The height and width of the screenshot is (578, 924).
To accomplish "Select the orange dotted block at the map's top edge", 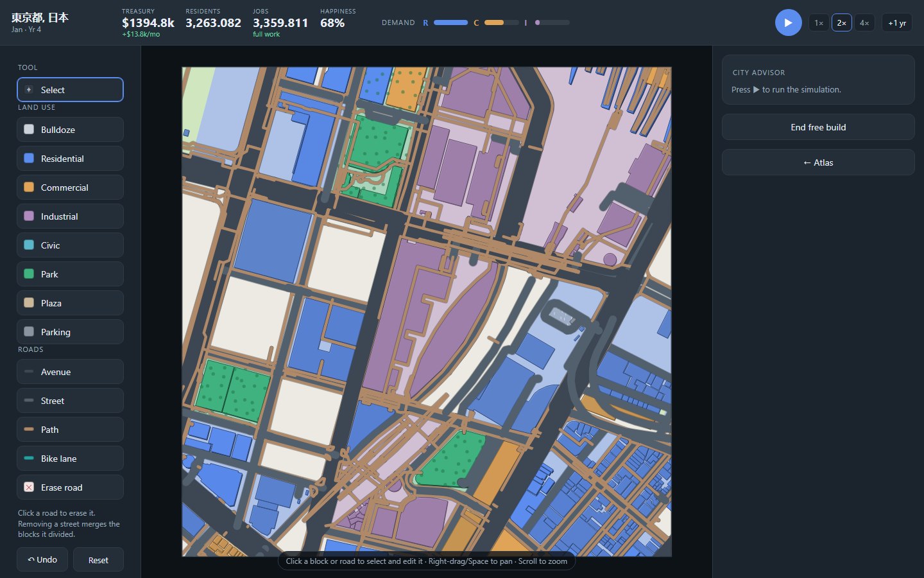I will click(406, 88).
